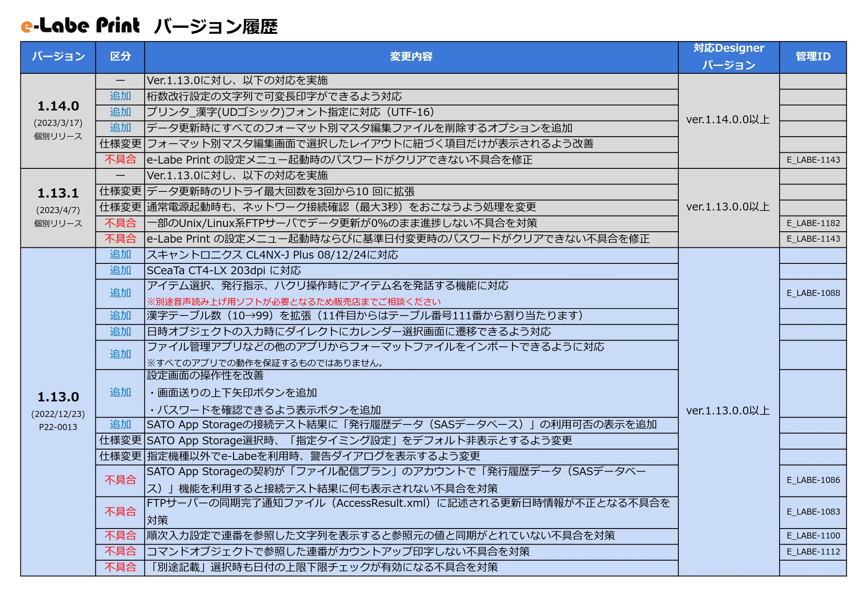Screen dimensions: 868x614
Task: Click red note ※別途音声読み上げ用ソフト
Action: click(x=294, y=302)
